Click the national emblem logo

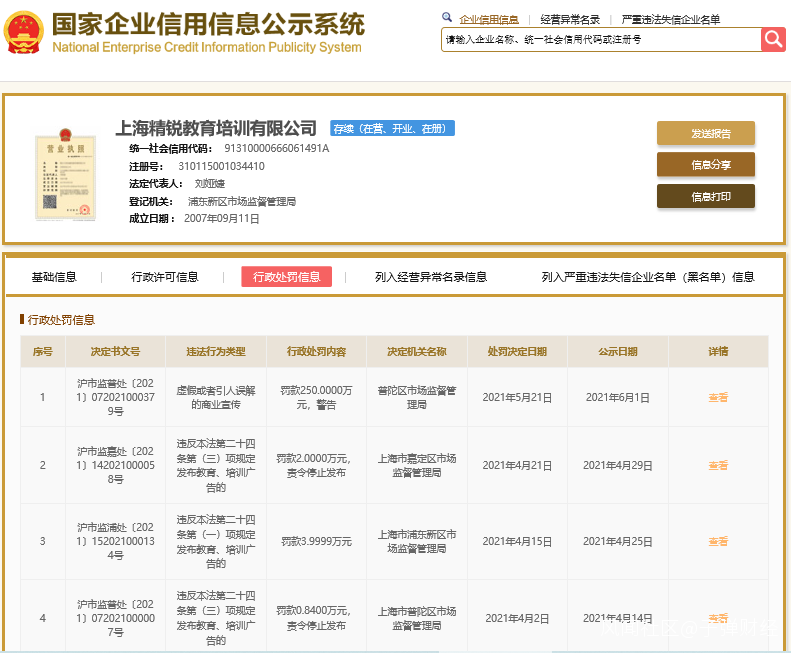coord(23,34)
